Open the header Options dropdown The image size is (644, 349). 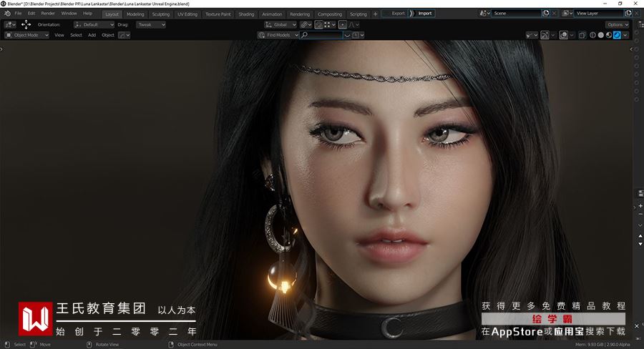click(x=618, y=24)
